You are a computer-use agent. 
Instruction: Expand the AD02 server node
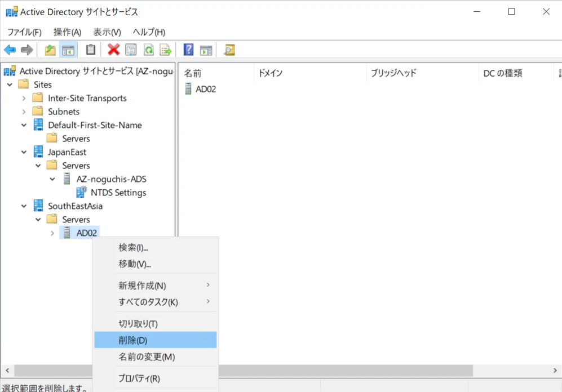tap(52, 233)
